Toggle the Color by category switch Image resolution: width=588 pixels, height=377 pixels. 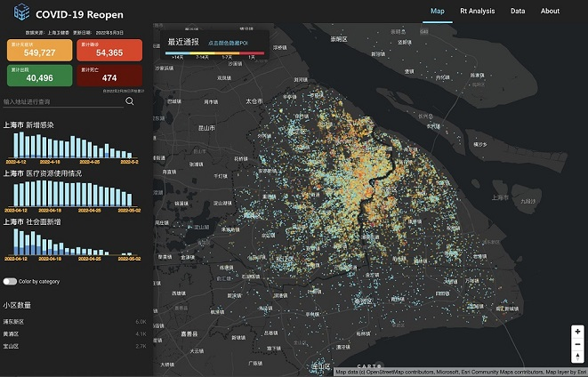click(10, 281)
